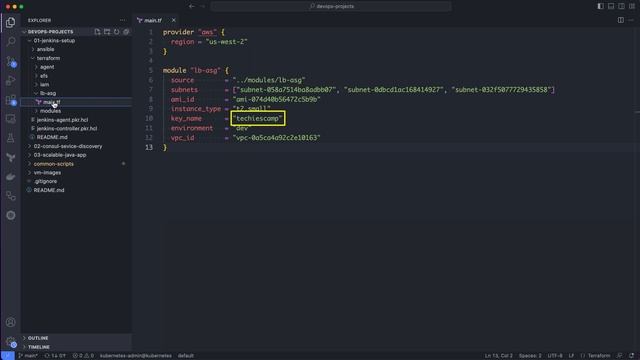This screenshot has height=360, width=640.
Task: Click Ln 13, Col 2 position indicator
Action: pyautogui.click(x=498, y=356)
